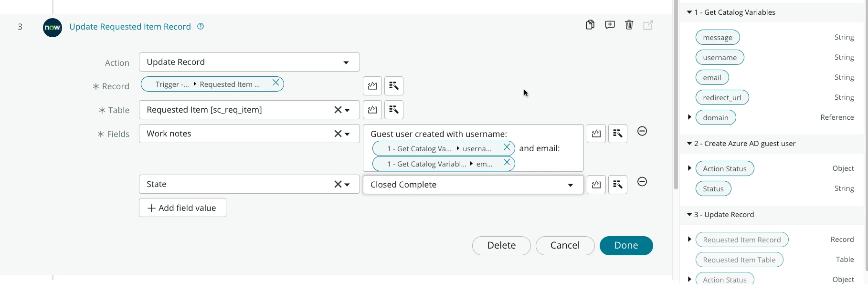Remove the State field row
The image size is (868, 292).
[642, 182]
